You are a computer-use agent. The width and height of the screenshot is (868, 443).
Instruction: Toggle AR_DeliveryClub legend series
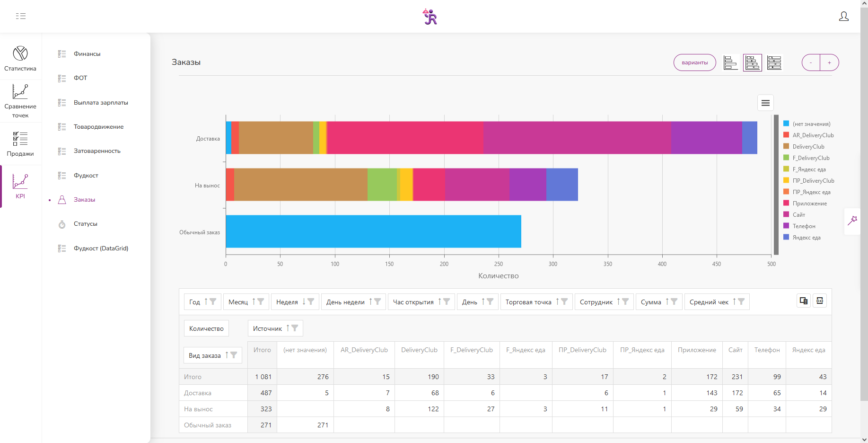[808, 135]
